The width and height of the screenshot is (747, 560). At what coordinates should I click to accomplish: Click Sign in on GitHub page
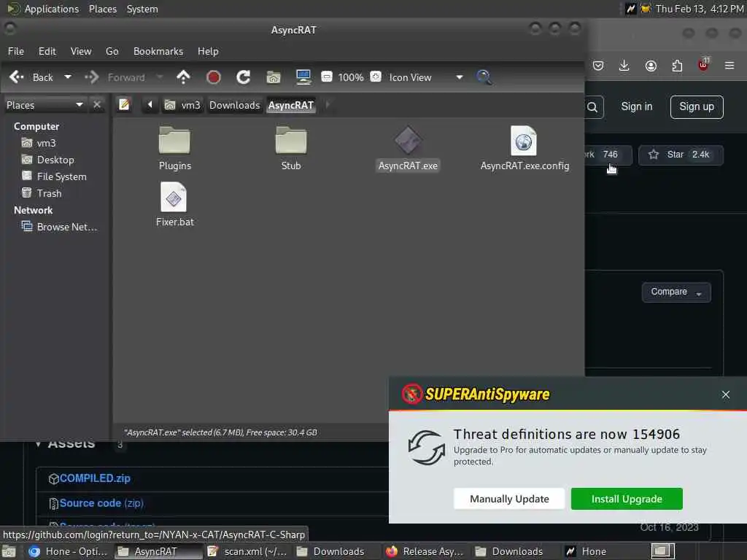point(636,106)
